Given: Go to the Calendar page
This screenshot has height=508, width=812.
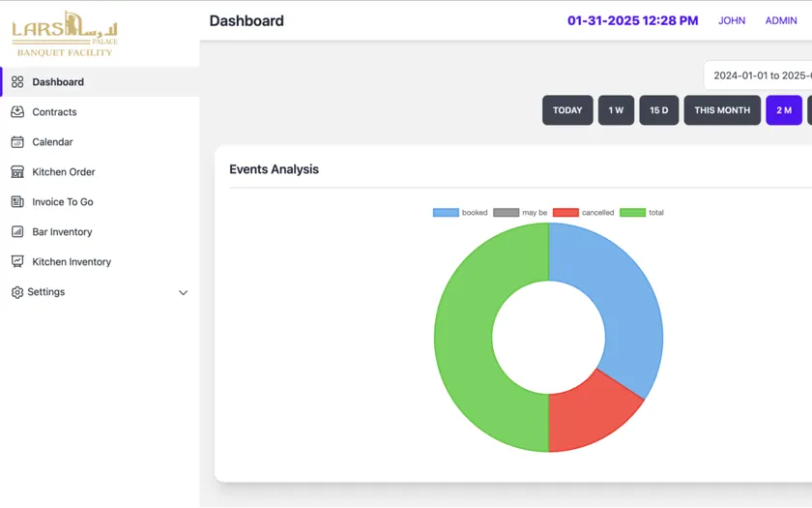Looking at the screenshot, I should coord(100,142).
